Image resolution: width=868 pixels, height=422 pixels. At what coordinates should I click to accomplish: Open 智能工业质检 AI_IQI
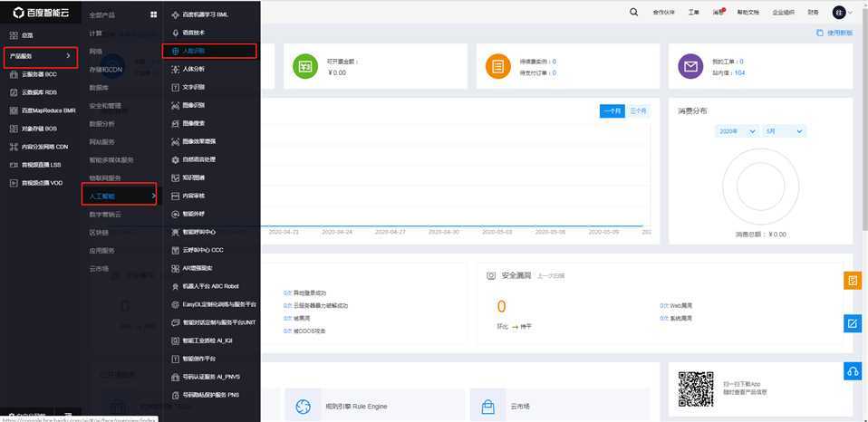(202, 340)
